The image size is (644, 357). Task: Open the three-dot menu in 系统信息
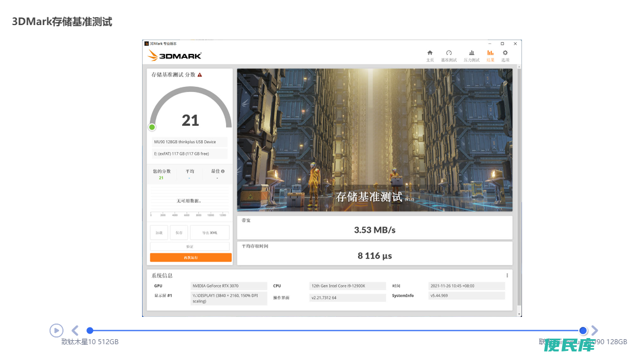point(507,276)
